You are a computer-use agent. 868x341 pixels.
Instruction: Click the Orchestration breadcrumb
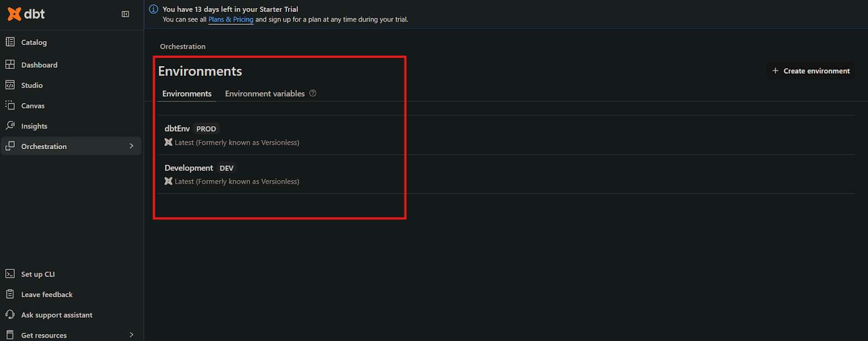point(183,47)
